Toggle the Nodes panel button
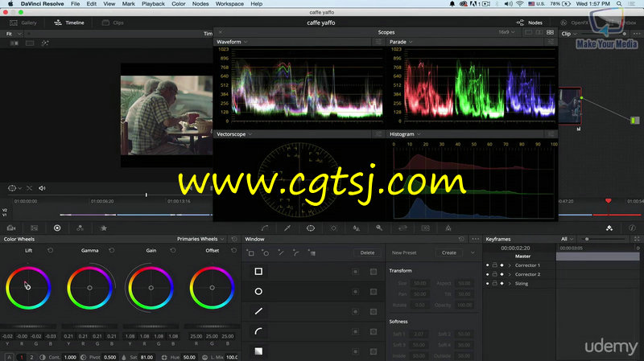This screenshot has width=644, height=361. point(530,23)
